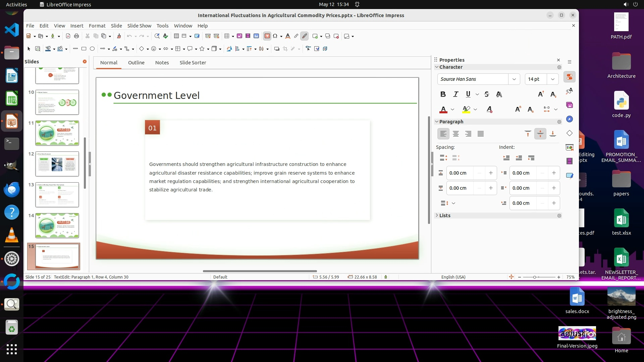This screenshot has width=644, height=362.
Task: Click the Print icon in toolbar
Action: (76, 36)
